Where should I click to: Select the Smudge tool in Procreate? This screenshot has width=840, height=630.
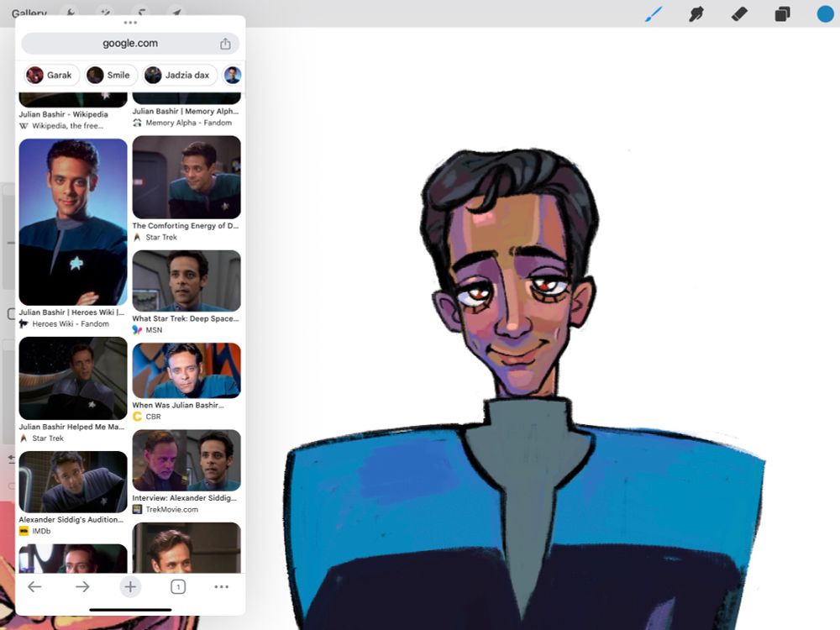point(696,14)
